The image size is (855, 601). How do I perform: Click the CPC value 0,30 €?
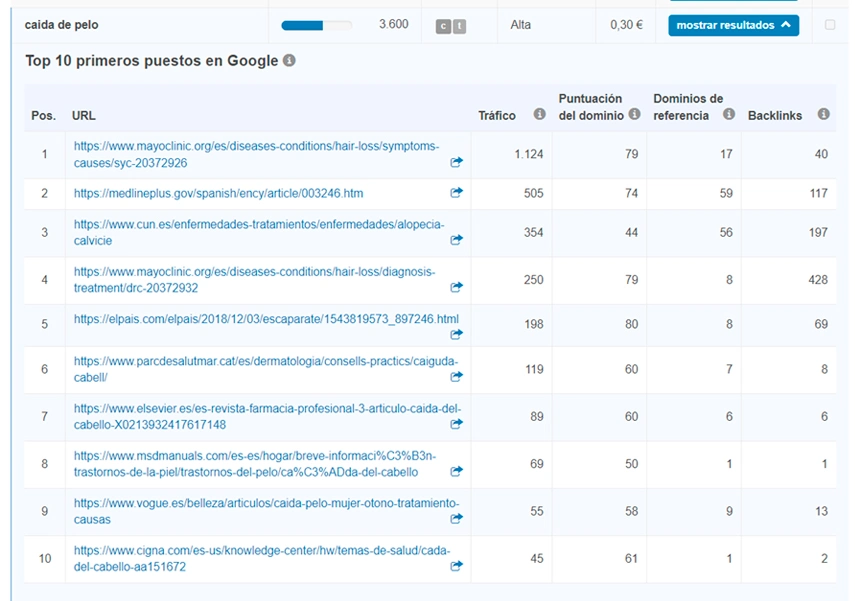tap(627, 25)
